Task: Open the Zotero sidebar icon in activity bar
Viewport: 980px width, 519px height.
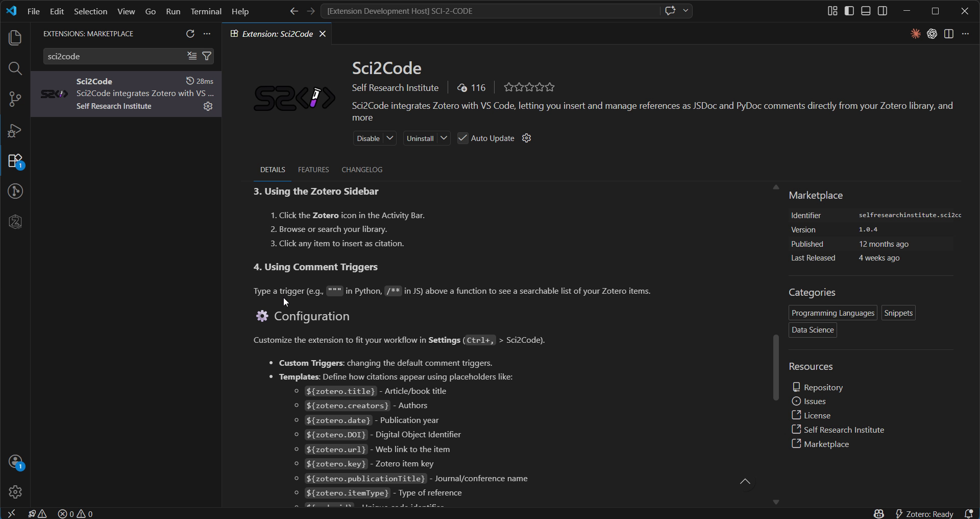Action: (x=15, y=222)
